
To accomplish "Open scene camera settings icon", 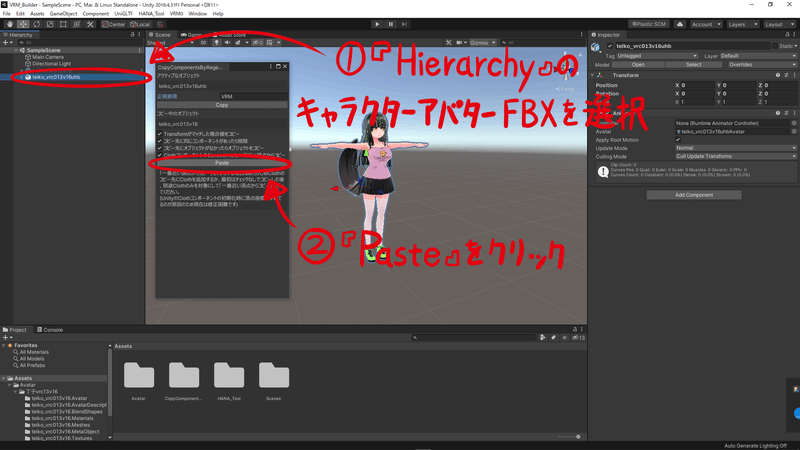I will tap(459, 43).
